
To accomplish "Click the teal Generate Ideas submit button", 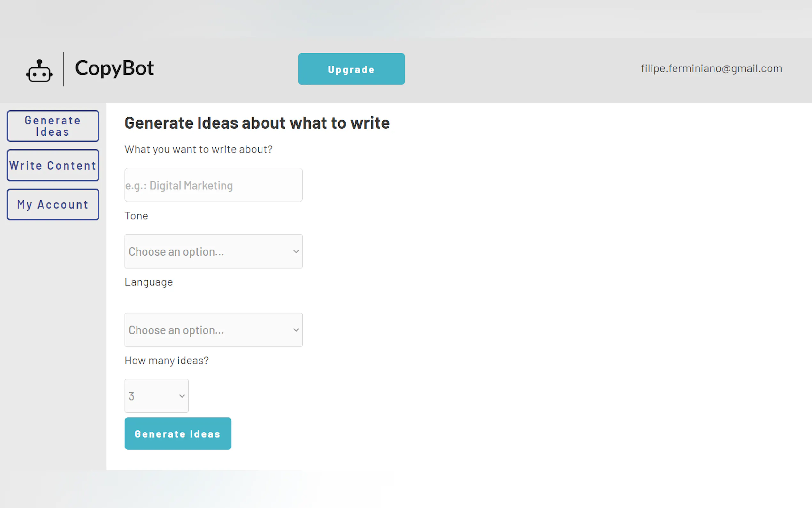I will click(177, 434).
